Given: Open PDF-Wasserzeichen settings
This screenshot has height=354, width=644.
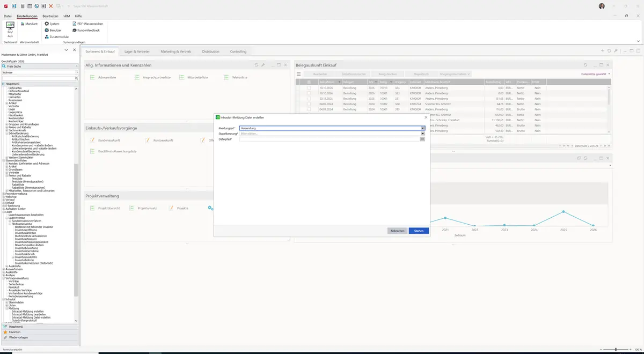Looking at the screenshot, I should (x=87, y=24).
